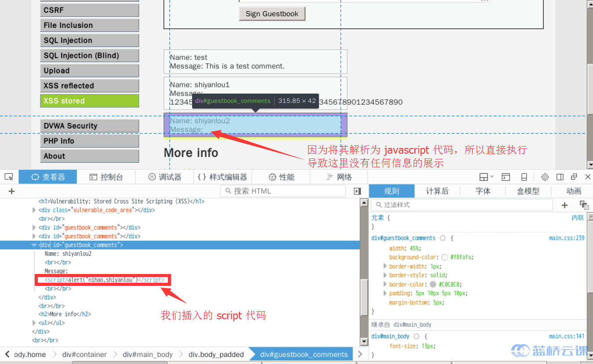The image size is (593, 364).
Task: Expand second guestbook_comments div node
Action: 34,236
